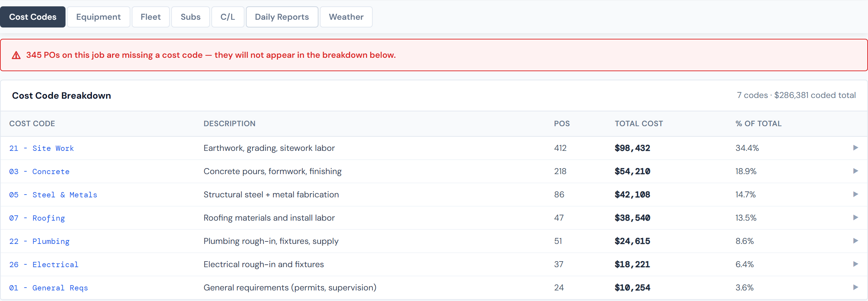
Task: Open the C/L tab
Action: (228, 17)
